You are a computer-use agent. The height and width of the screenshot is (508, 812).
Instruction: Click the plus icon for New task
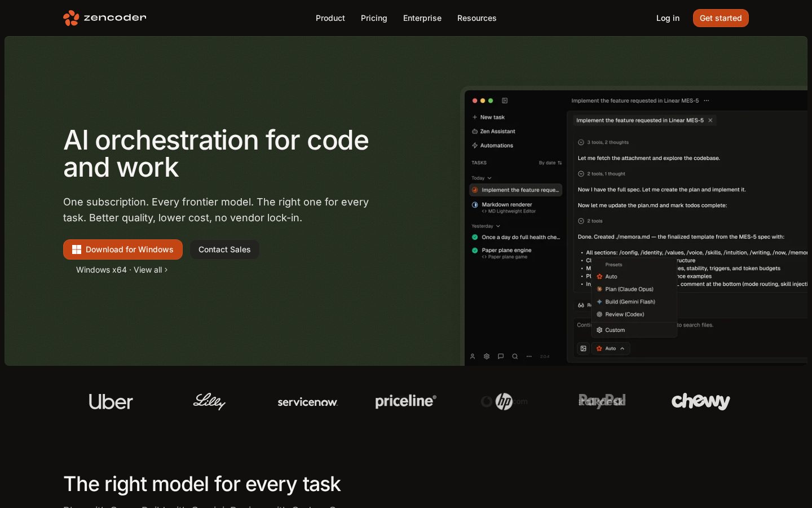click(x=475, y=117)
